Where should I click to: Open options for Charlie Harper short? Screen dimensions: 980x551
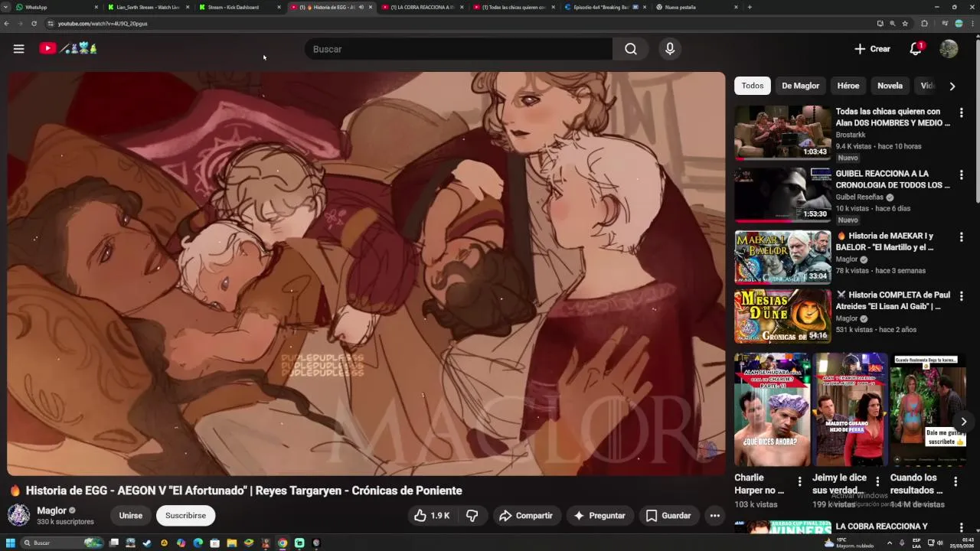[799, 481]
